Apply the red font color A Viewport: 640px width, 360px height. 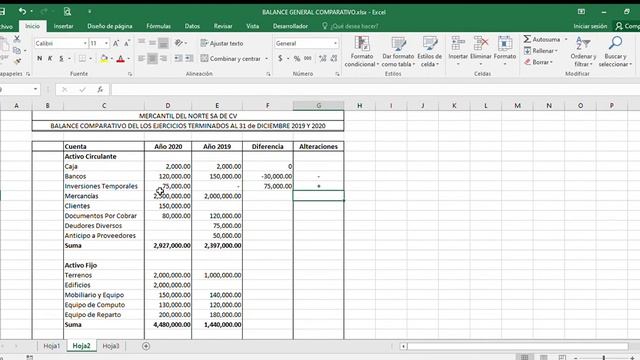(120, 59)
